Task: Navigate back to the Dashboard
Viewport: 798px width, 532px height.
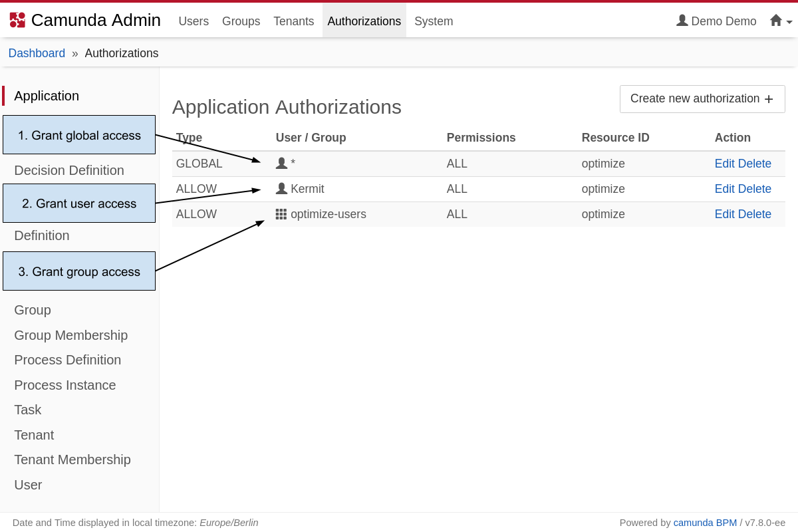Action: 37,53
